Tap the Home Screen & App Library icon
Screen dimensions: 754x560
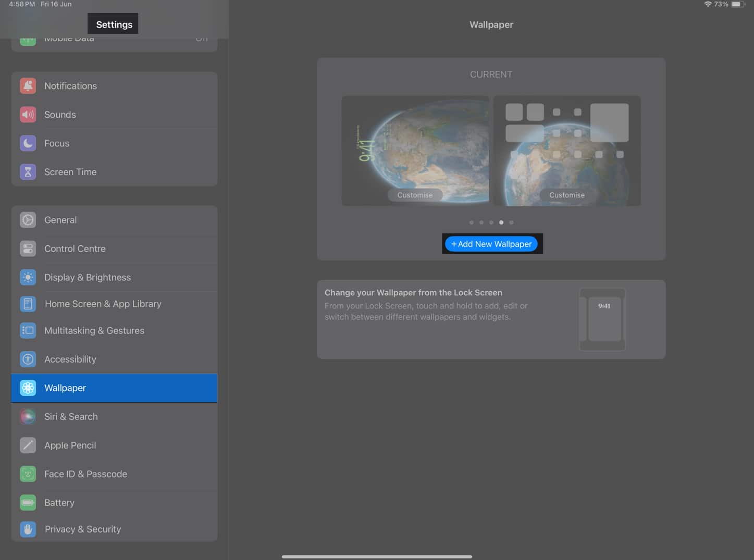click(x=28, y=304)
